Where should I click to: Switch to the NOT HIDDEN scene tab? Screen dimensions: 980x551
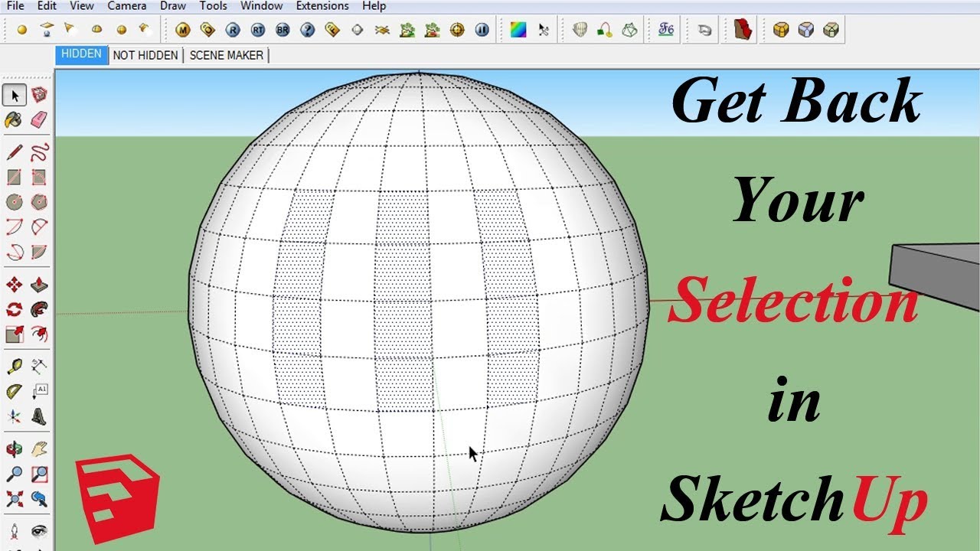tap(145, 55)
